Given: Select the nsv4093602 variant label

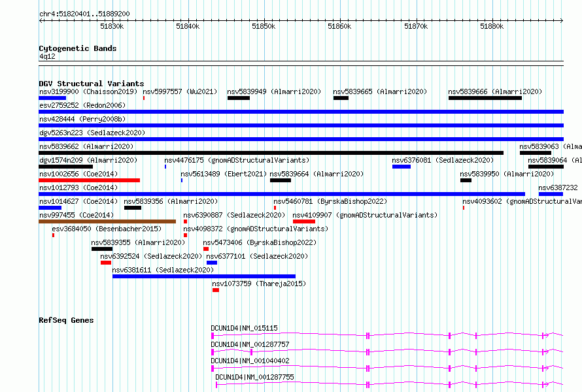Looking at the screenshot, I should [x=522, y=201].
